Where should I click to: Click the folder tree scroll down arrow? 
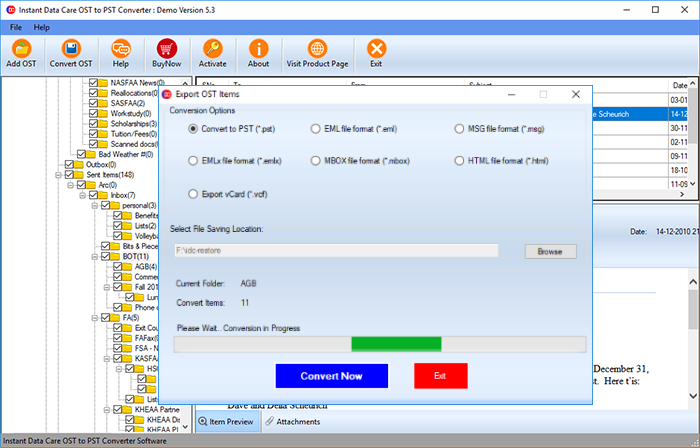click(185, 428)
